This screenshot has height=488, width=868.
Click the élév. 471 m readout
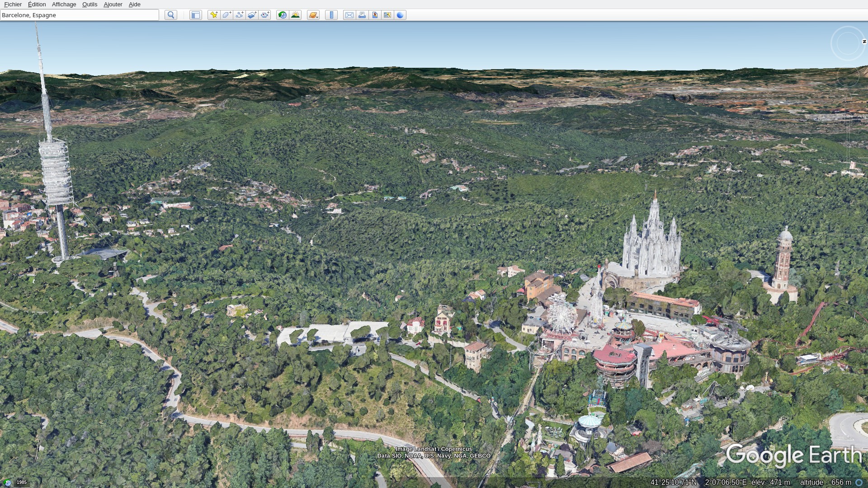click(x=771, y=482)
